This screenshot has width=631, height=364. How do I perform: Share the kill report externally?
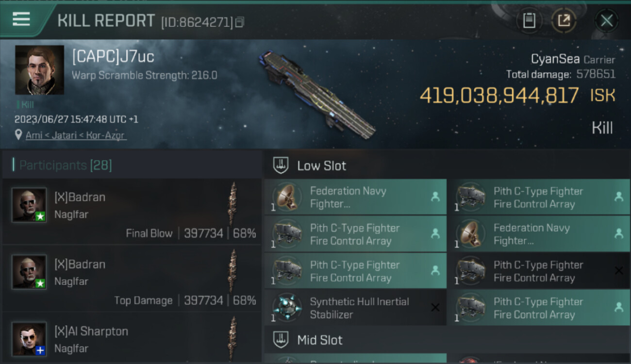564,20
